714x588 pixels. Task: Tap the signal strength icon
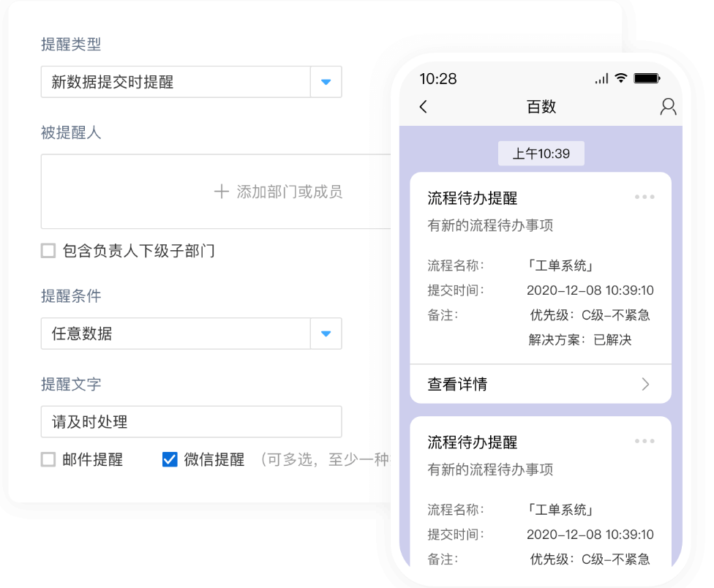[601, 79]
